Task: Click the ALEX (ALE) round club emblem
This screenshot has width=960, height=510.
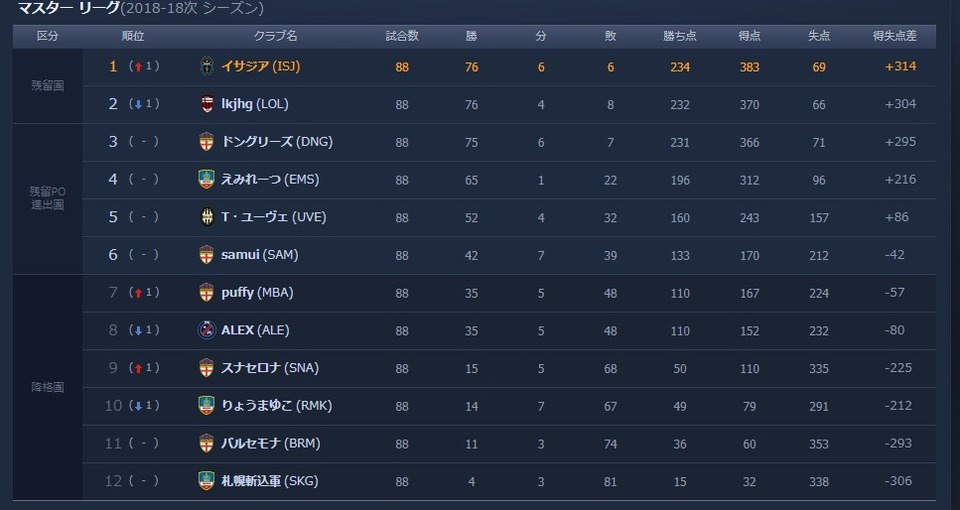Action: [207, 330]
